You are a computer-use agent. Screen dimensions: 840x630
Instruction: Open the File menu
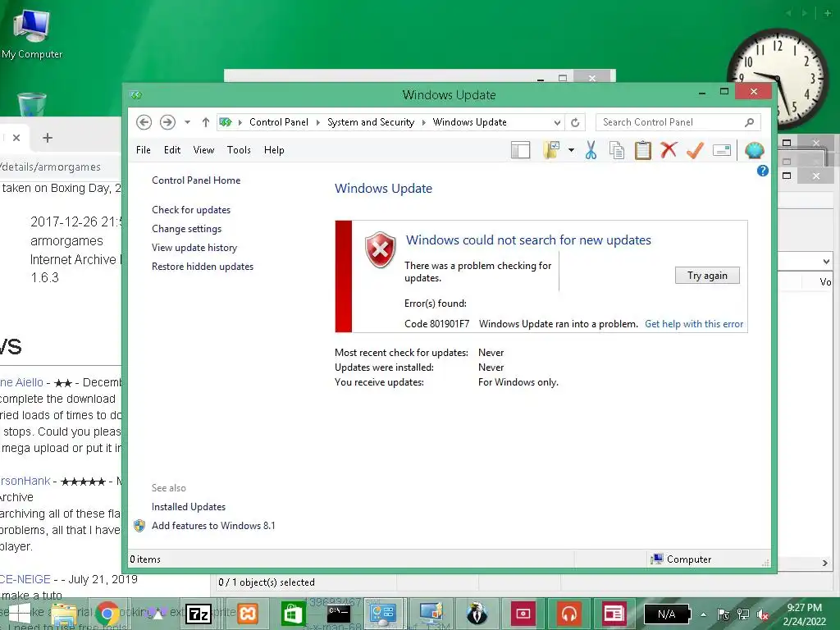pos(143,150)
